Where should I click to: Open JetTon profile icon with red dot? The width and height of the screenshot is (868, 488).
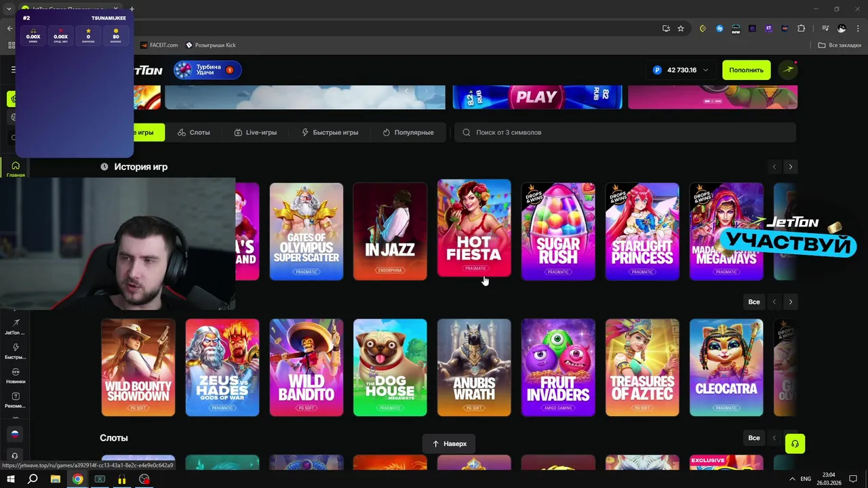(x=788, y=70)
